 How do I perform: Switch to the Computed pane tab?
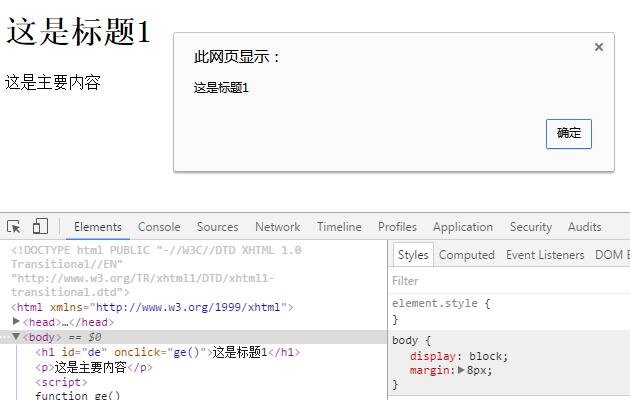tap(466, 255)
